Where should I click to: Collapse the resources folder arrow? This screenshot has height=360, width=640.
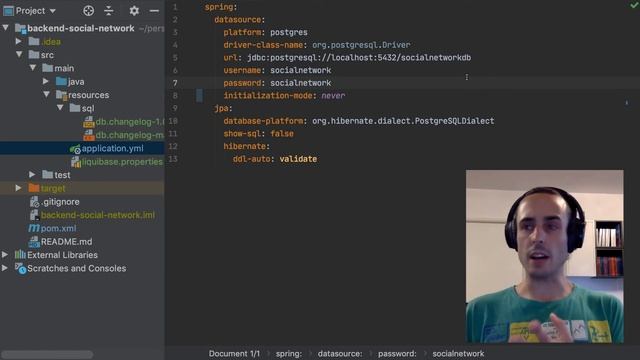click(46, 94)
